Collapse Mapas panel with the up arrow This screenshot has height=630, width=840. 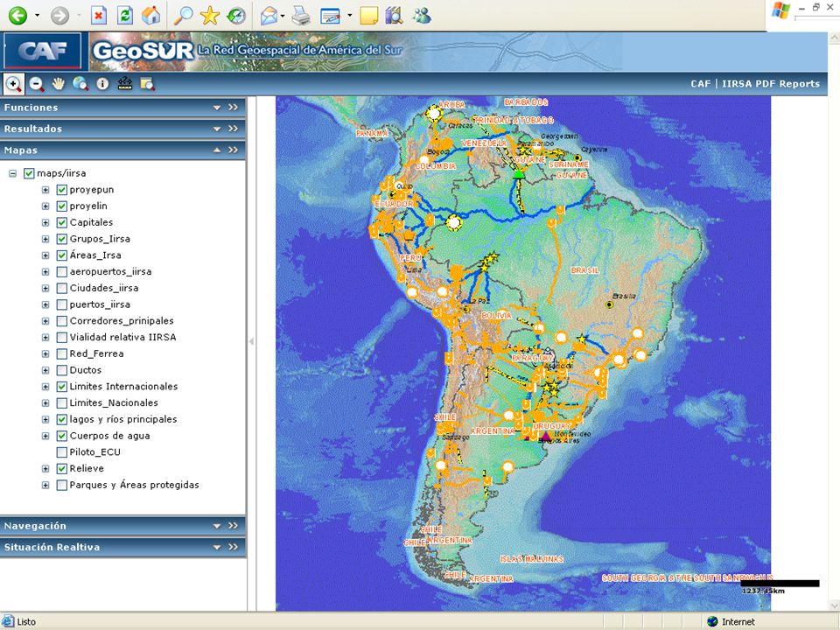click(x=217, y=150)
